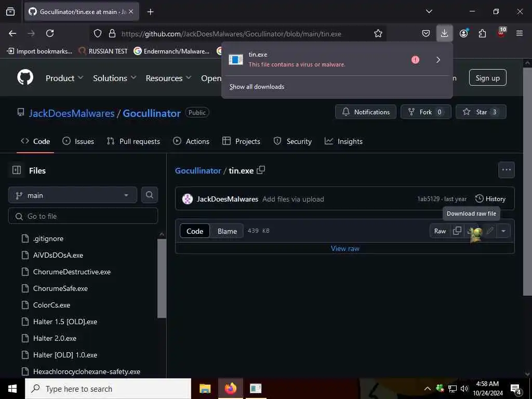Go back using the browser back arrow
The image size is (532, 399).
click(x=12, y=33)
